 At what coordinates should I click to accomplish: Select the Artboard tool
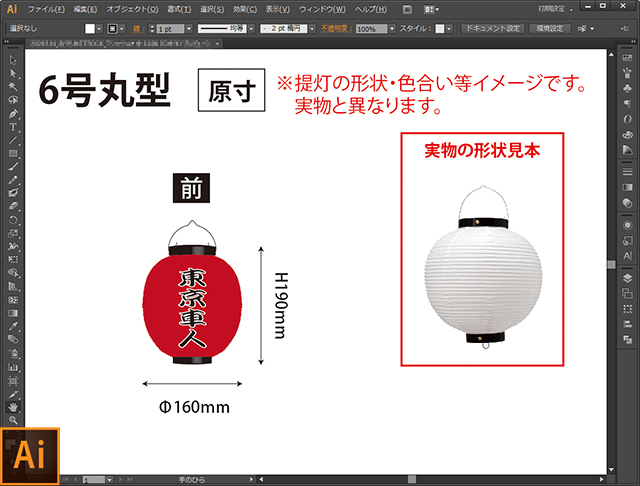[13, 381]
